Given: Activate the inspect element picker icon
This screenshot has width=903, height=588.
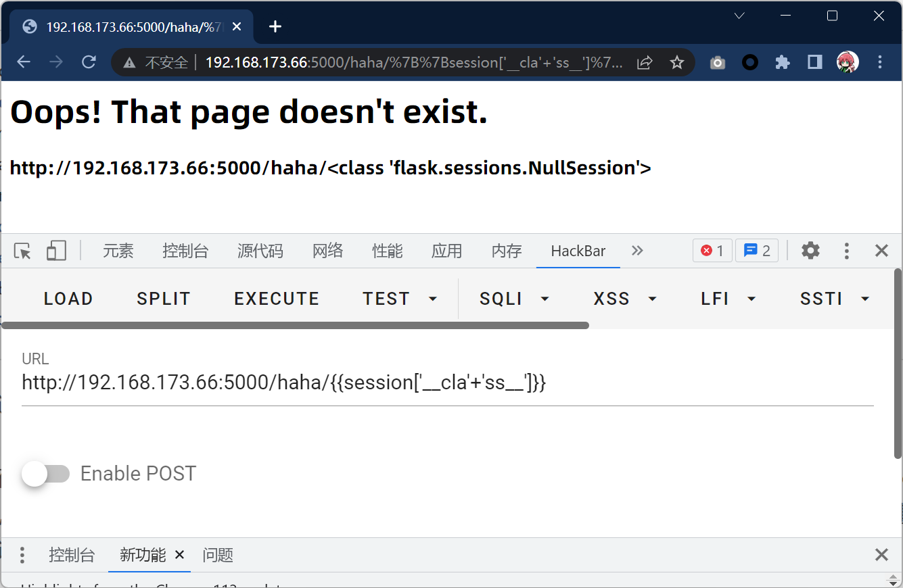Looking at the screenshot, I should pyautogui.click(x=22, y=251).
